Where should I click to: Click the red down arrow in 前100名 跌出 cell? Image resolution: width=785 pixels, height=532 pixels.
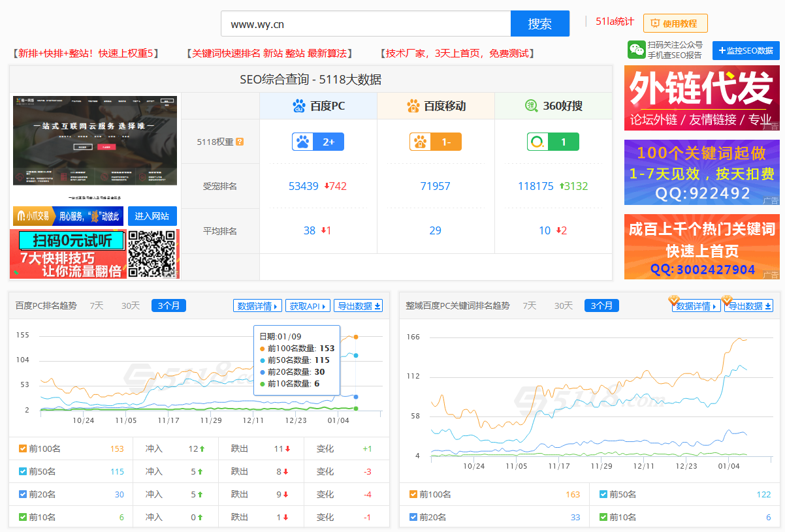coord(287,449)
